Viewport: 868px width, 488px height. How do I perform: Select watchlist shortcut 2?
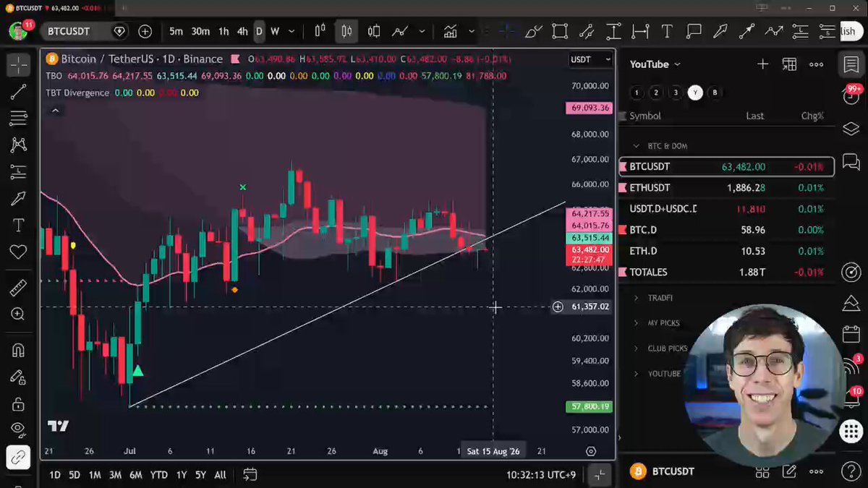(x=656, y=93)
